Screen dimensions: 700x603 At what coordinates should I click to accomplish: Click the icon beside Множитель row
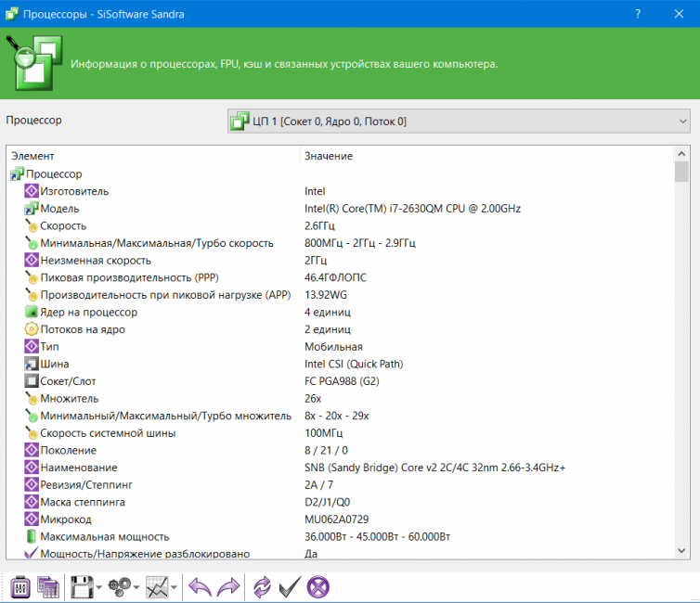32,398
